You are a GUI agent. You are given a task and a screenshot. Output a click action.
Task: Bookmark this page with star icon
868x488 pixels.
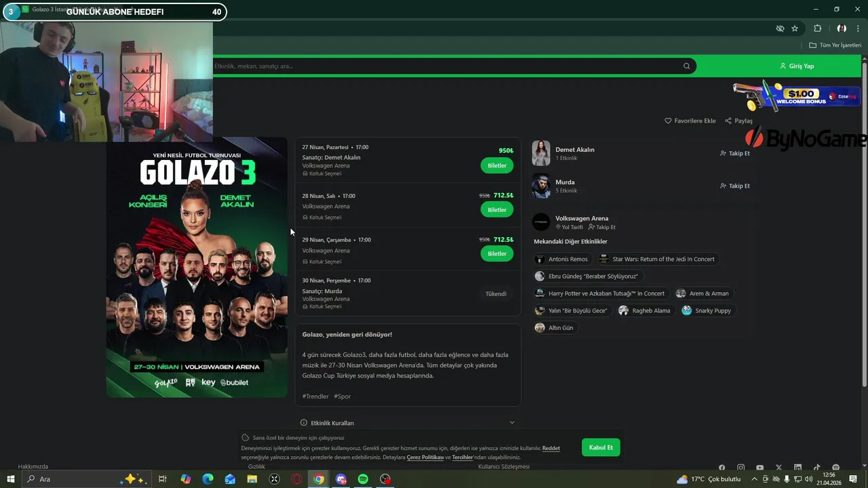pyautogui.click(x=795, y=28)
